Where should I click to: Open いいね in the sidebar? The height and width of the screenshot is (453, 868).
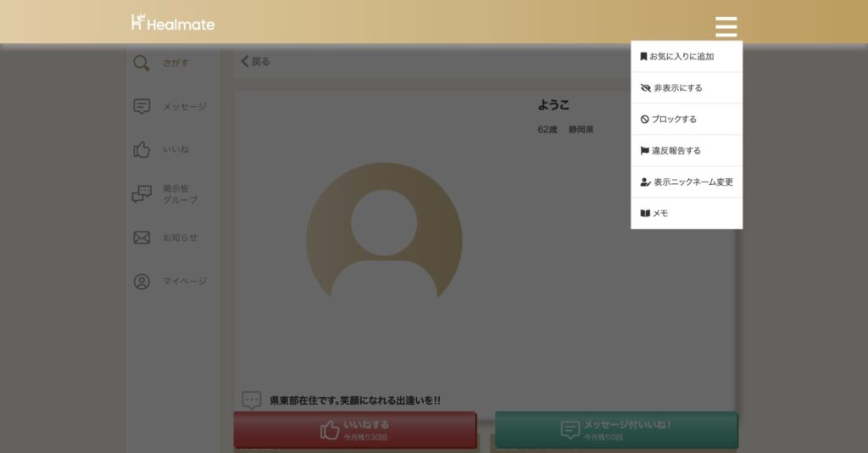[175, 149]
